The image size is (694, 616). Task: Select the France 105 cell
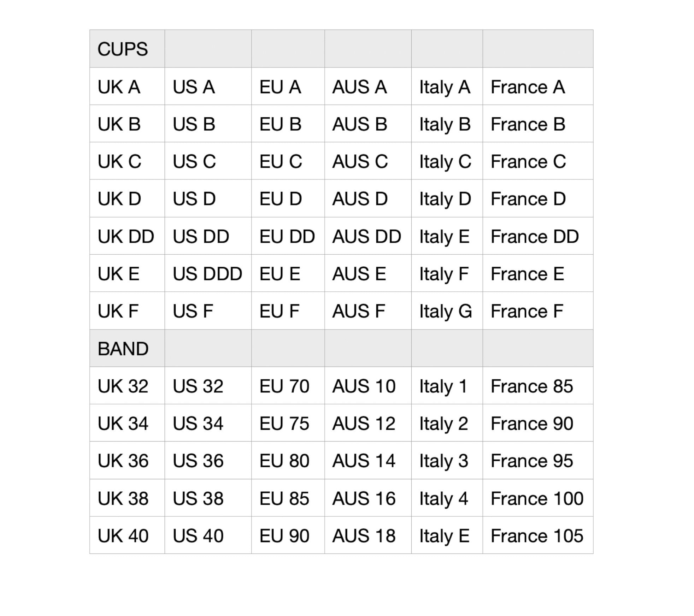pos(538,535)
